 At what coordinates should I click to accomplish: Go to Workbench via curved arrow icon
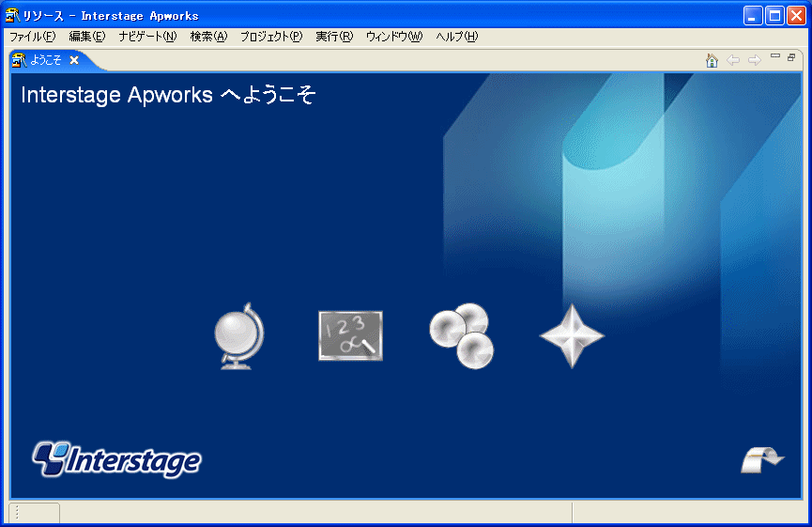[x=762, y=459]
